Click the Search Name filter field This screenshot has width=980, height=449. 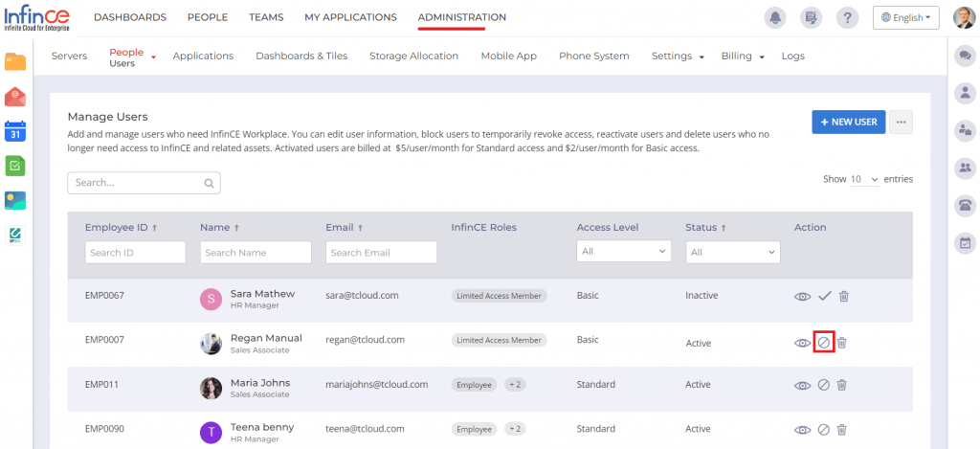click(256, 253)
